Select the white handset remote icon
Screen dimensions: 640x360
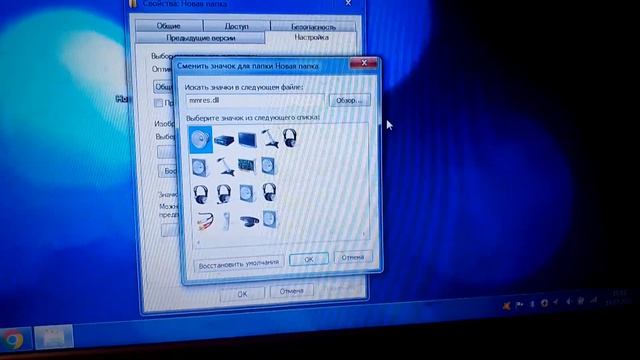pyautogui.click(x=227, y=221)
